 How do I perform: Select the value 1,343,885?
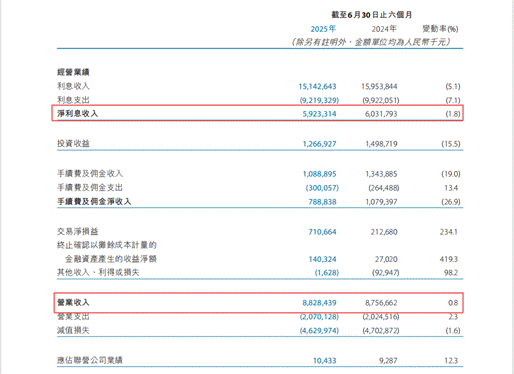coord(381,174)
